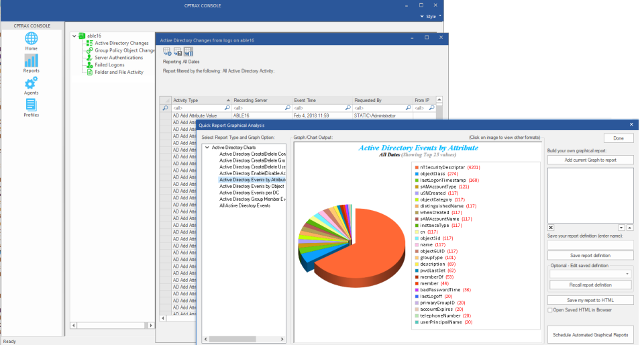The height and width of the screenshot is (345, 644).
Task: Open the Style dropdown in title bar
Action: (431, 16)
